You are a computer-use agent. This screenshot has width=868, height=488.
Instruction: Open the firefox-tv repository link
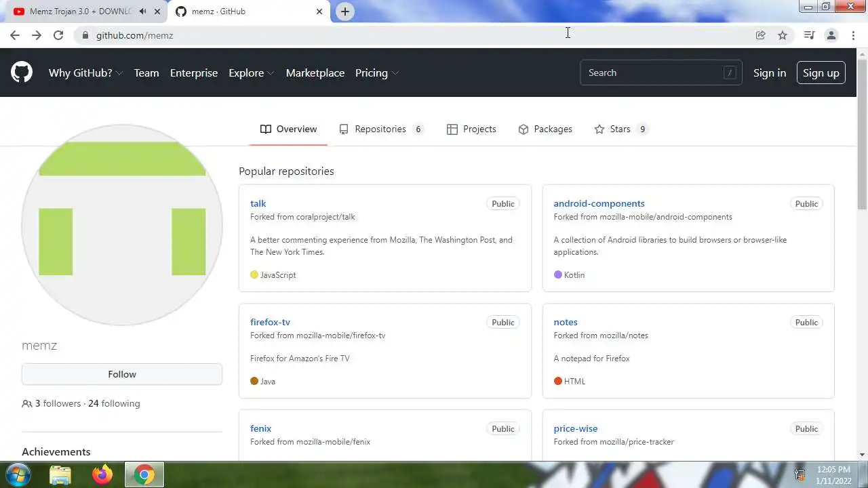(270, 322)
